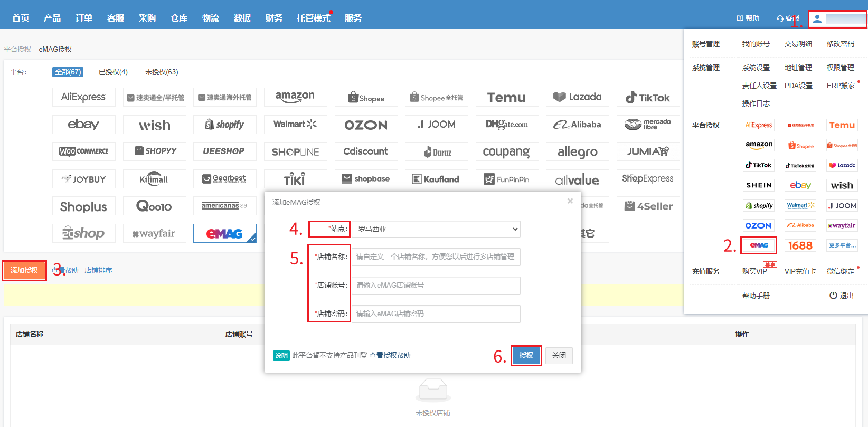
Task: Open the 首页 menu
Action: pyautogui.click(x=21, y=18)
